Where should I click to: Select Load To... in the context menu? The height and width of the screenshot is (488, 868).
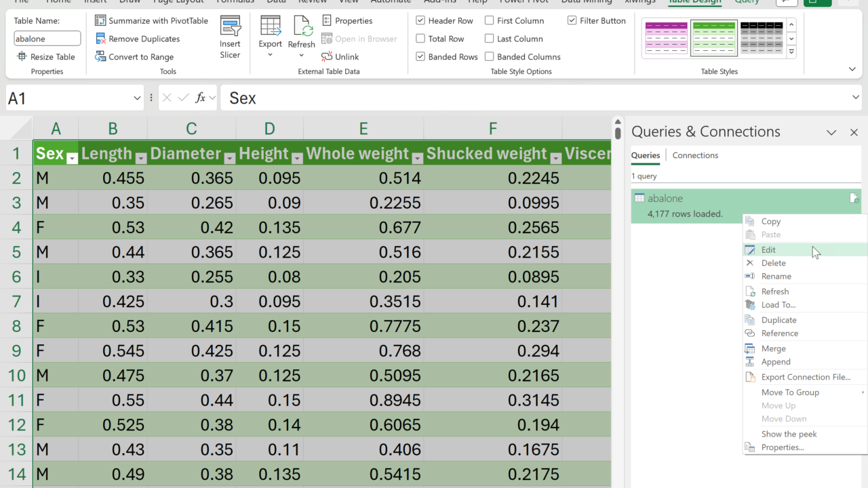click(x=778, y=305)
